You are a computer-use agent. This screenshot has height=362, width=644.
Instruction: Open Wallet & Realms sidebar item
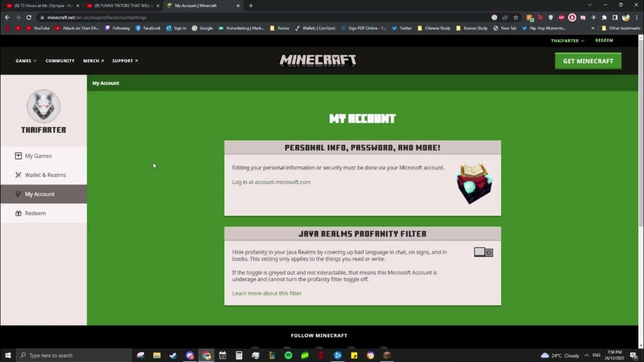43,175
